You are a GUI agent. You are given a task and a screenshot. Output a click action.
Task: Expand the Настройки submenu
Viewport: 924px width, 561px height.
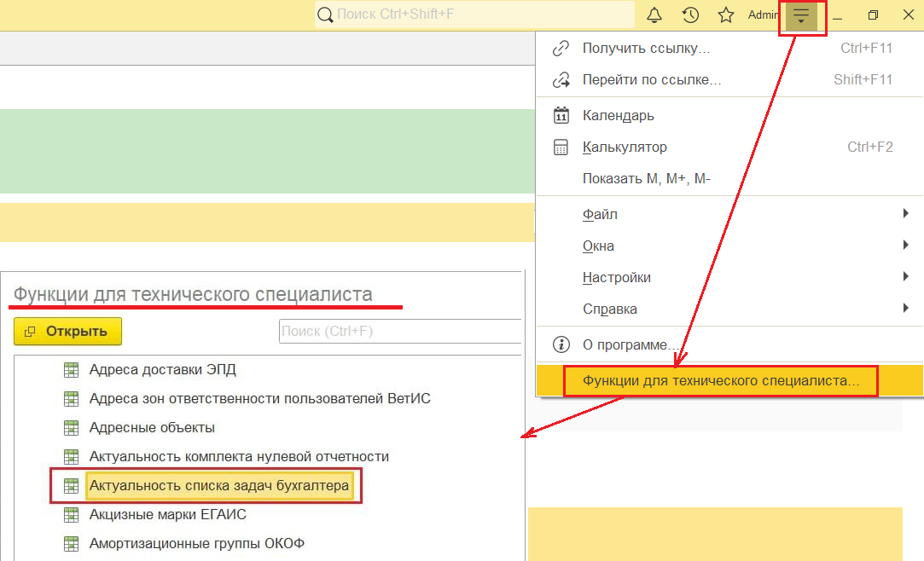[x=905, y=277]
